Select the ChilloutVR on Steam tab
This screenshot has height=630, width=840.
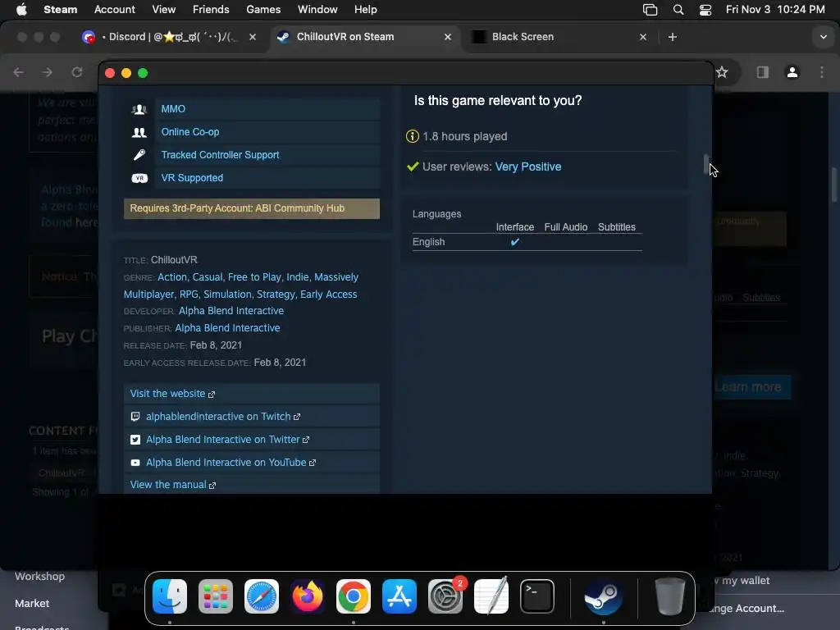[x=364, y=37]
